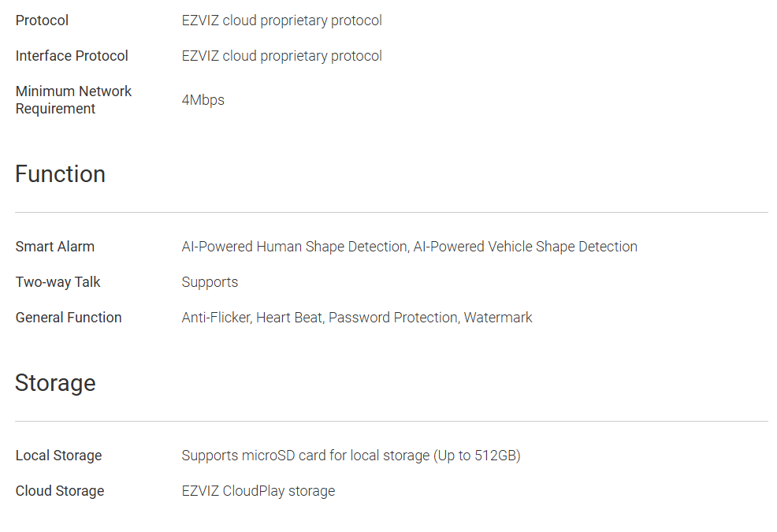The height and width of the screenshot is (532, 777).
Task: Click the General Function label
Action: click(x=69, y=318)
